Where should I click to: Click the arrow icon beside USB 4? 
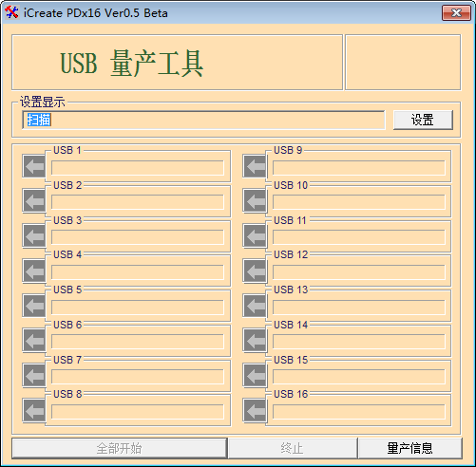point(34,271)
